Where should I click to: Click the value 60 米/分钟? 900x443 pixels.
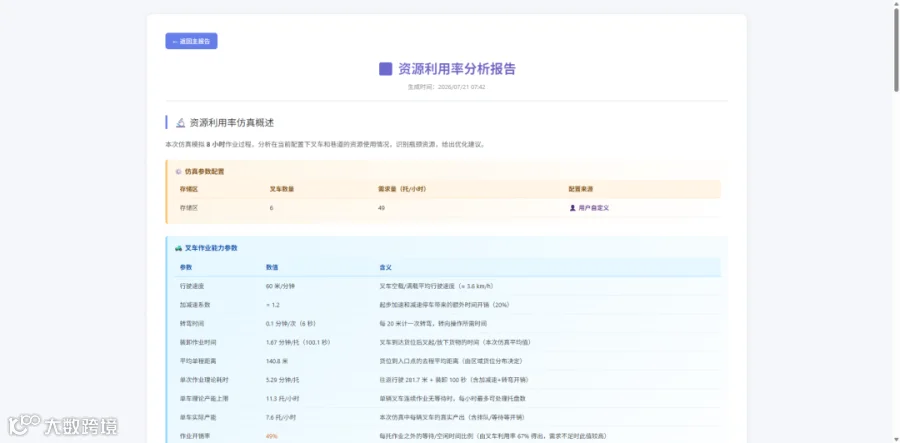tap(281, 286)
